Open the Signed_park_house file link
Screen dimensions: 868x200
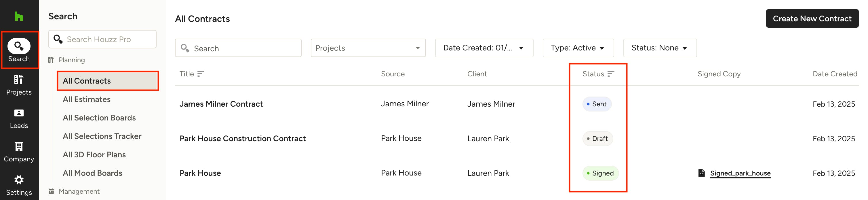[x=740, y=173]
